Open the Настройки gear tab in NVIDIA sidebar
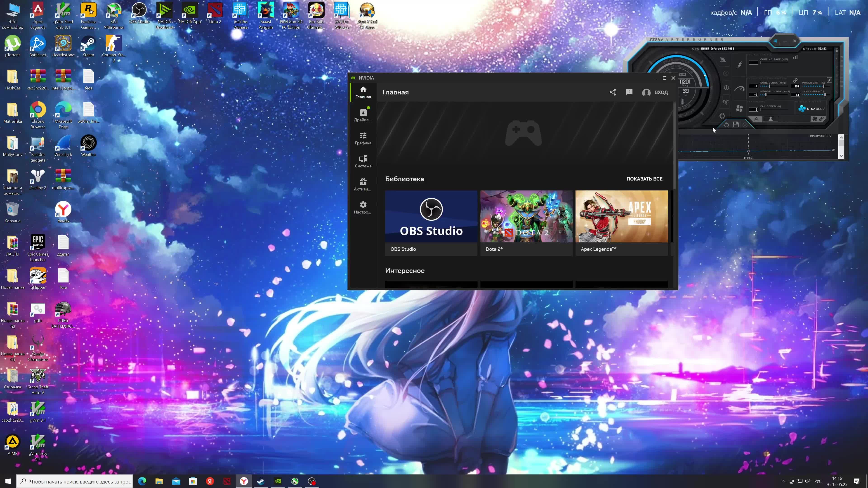The image size is (868, 488). [363, 207]
